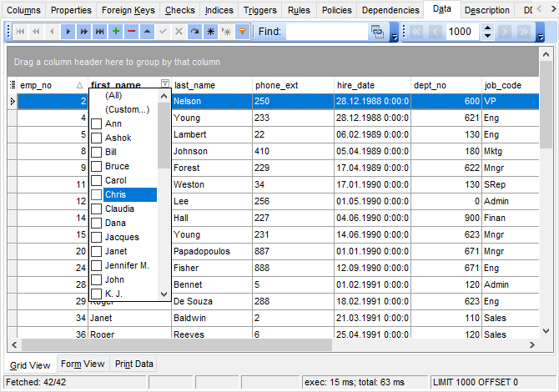Check the Ann filter checkbox
559x392 pixels.
point(97,124)
